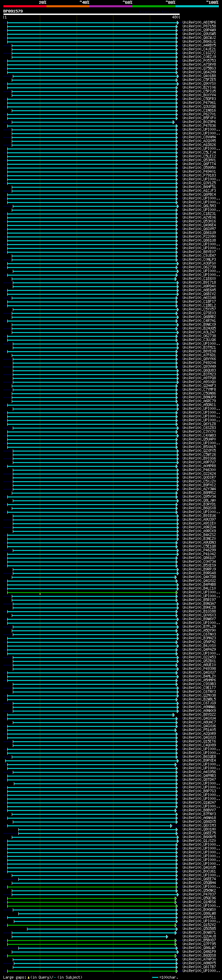This screenshot has width=222, height=980.
Task: Click the short alignment bar for UniRef100_Q5G585
Action: coord(102,929)
